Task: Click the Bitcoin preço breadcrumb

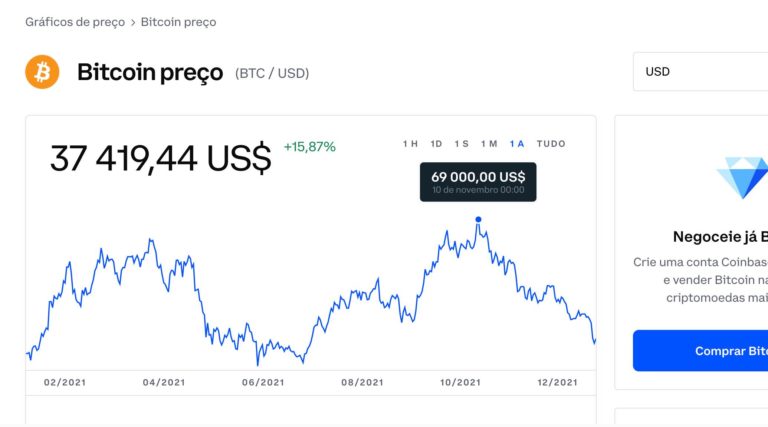Action: coord(178,22)
